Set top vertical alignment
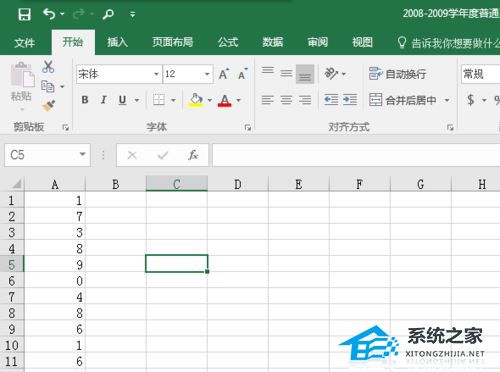The width and height of the screenshot is (500, 372). point(268,71)
